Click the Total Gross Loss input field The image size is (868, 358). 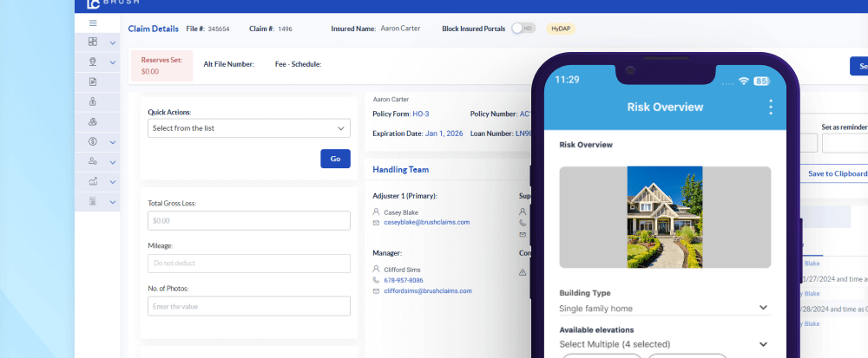pyautogui.click(x=249, y=220)
